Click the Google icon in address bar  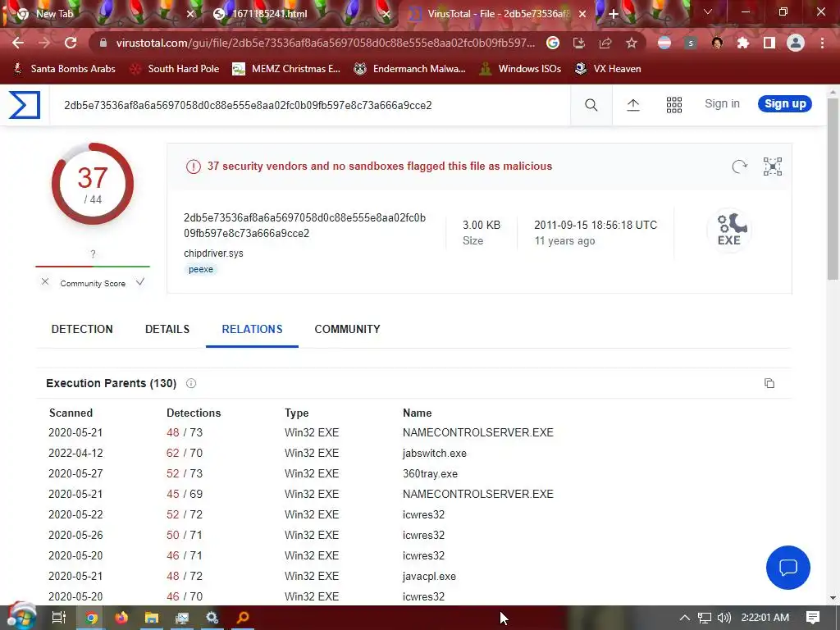click(553, 43)
